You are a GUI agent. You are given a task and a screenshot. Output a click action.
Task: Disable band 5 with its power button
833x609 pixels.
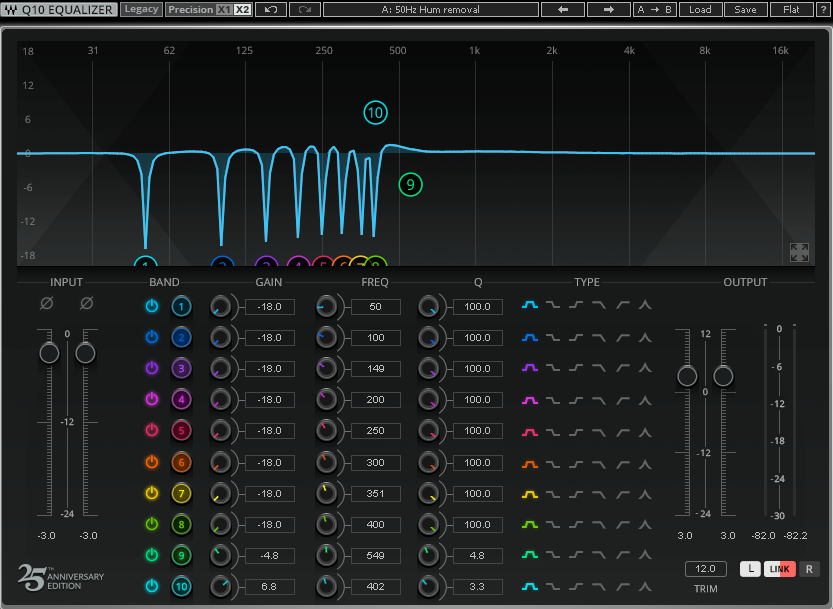click(x=152, y=430)
